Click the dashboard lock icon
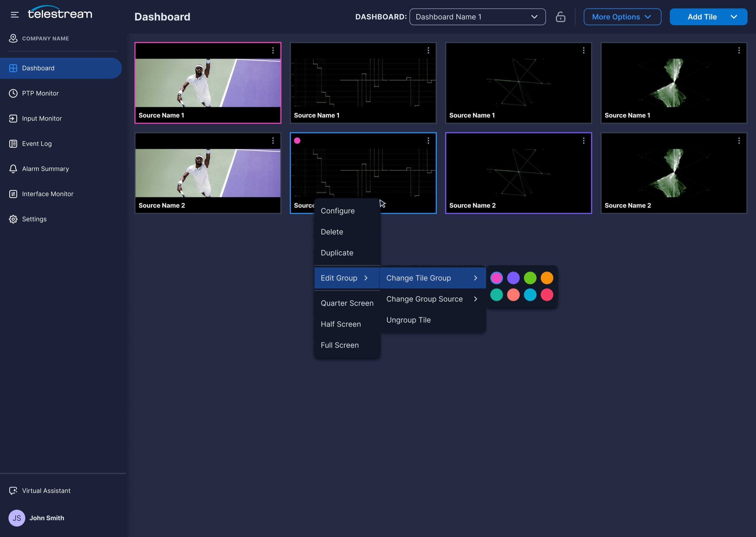The height and width of the screenshot is (537, 756). click(x=560, y=17)
